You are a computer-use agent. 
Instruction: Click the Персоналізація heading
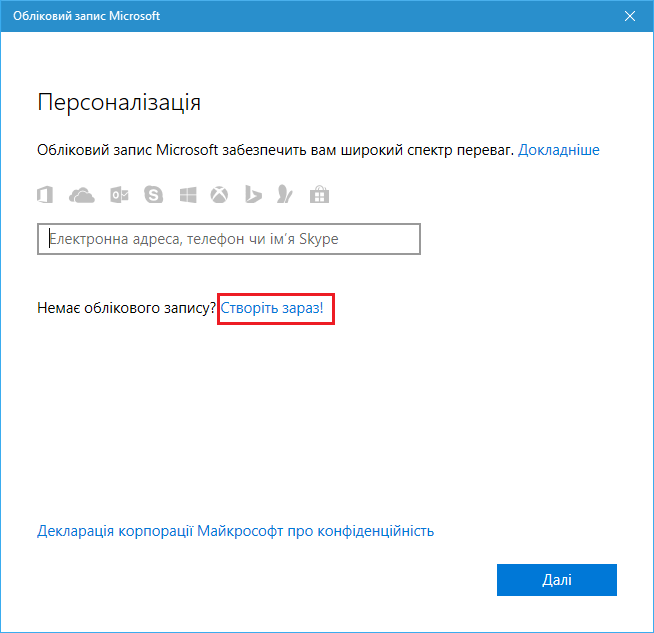[x=119, y=103]
